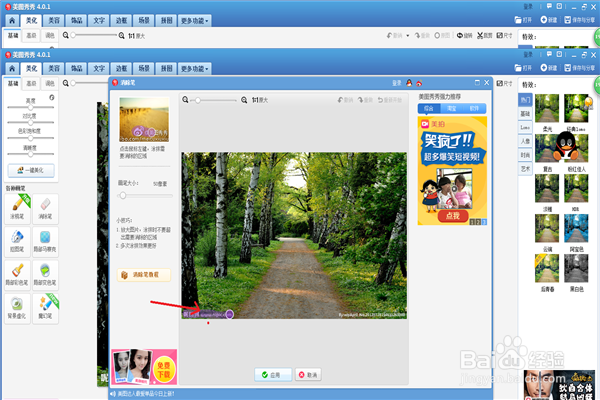This screenshot has height=400, width=600.
Task: Select the 背景虚化 background blur tool
Action: (17, 308)
